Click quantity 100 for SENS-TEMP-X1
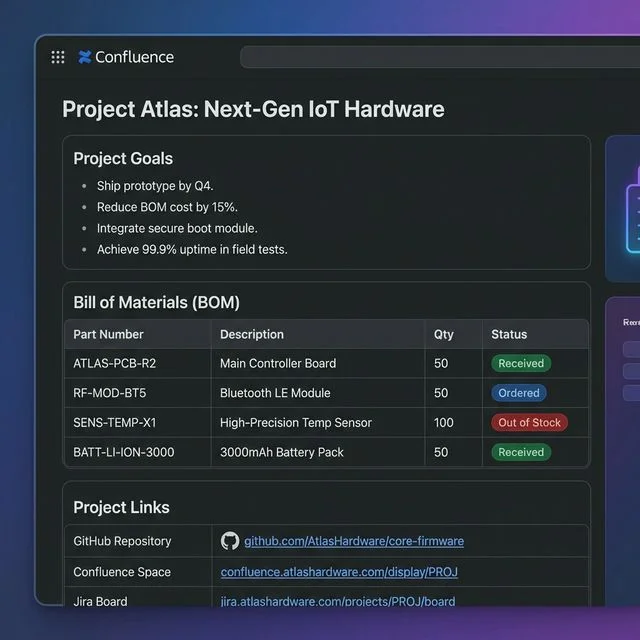This screenshot has height=640, width=640. click(x=444, y=422)
